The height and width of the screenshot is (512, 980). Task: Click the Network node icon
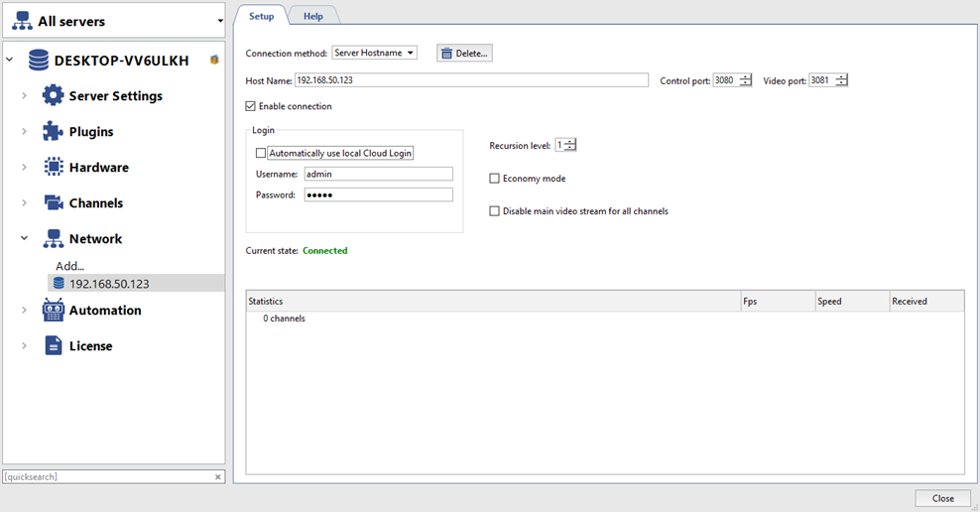point(53,239)
